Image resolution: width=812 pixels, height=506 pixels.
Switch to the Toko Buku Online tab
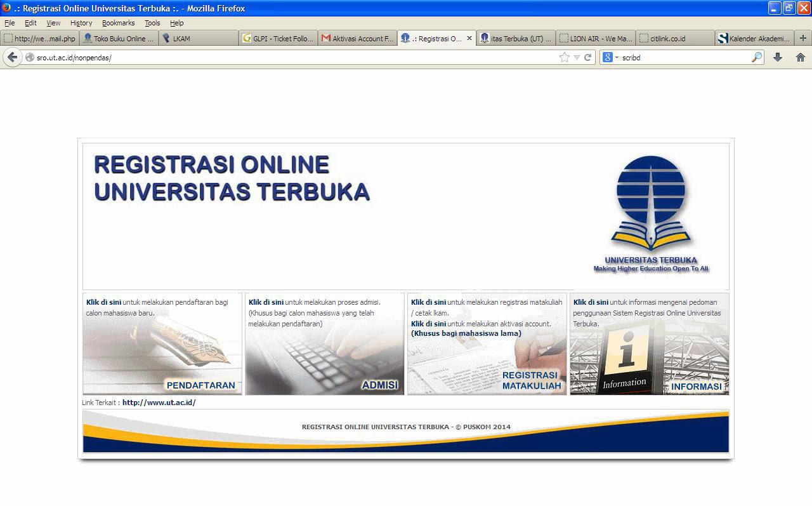click(119, 38)
